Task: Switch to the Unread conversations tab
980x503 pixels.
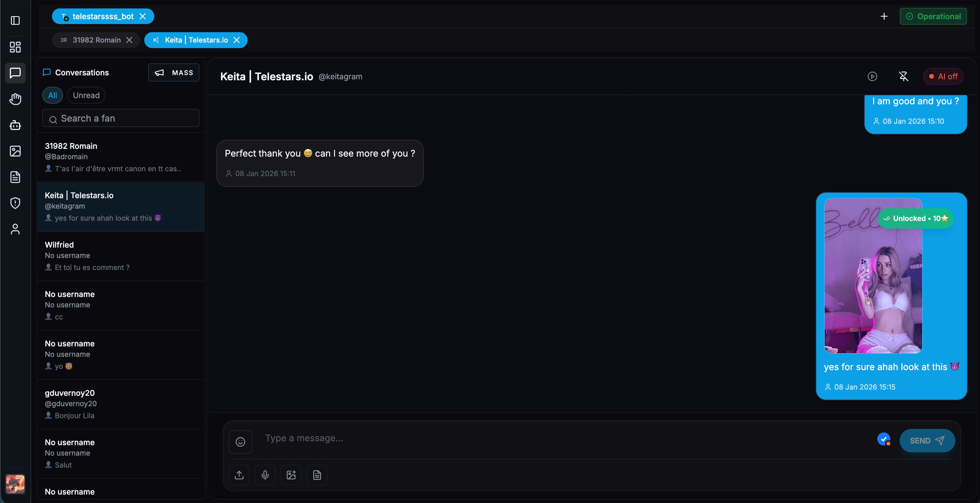Action: (86, 95)
